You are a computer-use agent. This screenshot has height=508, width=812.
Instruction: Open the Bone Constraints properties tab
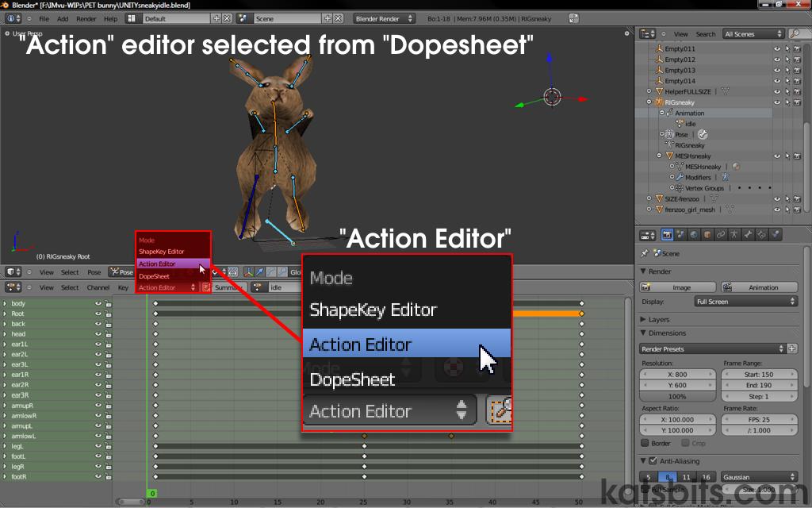pos(761,235)
